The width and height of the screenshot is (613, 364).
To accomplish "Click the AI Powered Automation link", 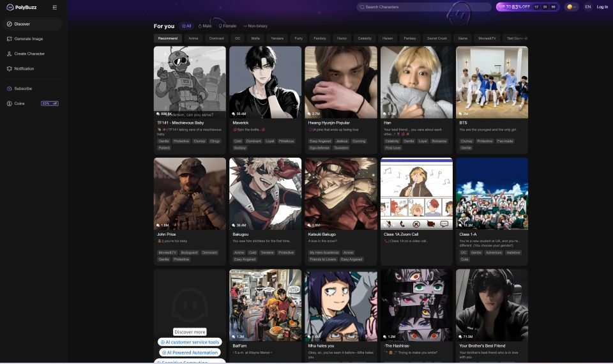I will [190, 353].
